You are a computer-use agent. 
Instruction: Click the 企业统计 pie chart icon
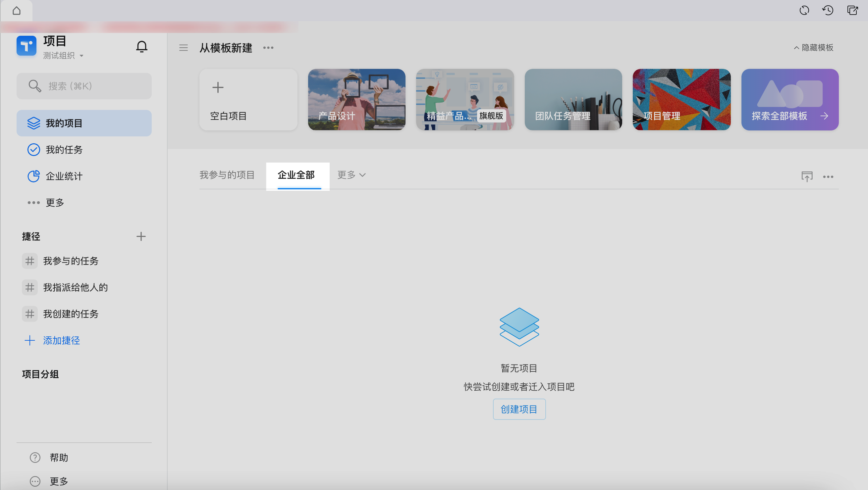click(34, 176)
